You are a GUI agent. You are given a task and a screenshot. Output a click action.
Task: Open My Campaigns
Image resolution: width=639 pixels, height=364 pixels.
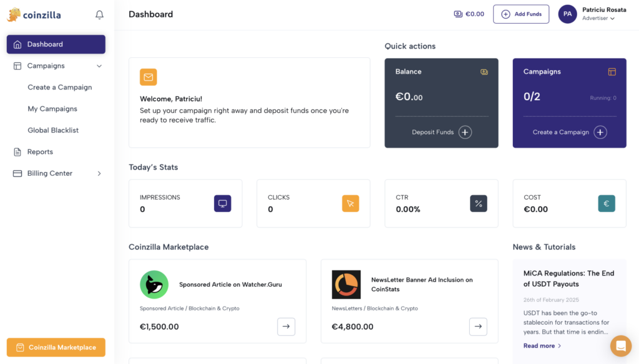click(x=52, y=108)
